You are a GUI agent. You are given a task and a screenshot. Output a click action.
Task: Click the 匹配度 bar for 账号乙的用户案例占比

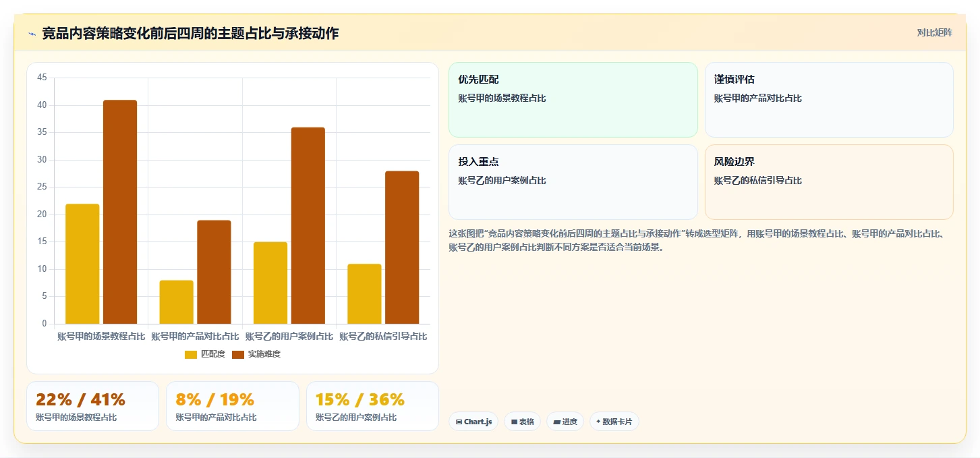[x=270, y=283]
